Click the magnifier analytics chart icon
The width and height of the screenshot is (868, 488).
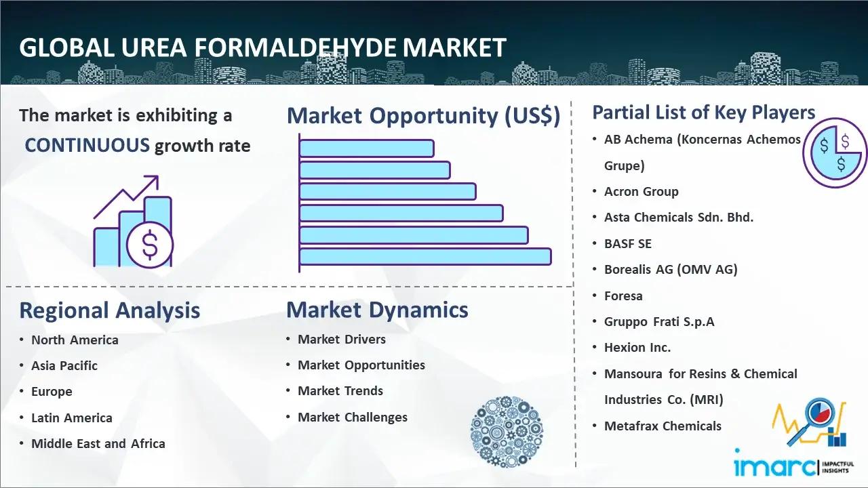810,424
